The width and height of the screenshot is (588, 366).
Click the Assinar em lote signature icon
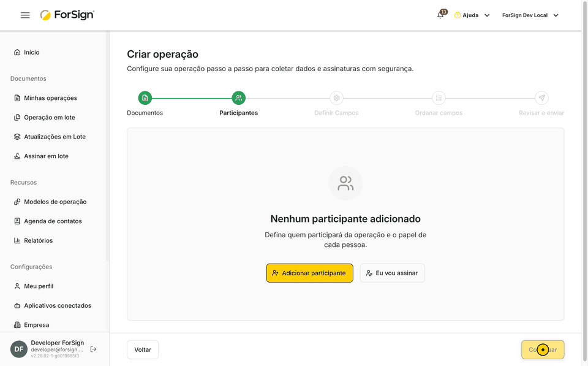(17, 156)
